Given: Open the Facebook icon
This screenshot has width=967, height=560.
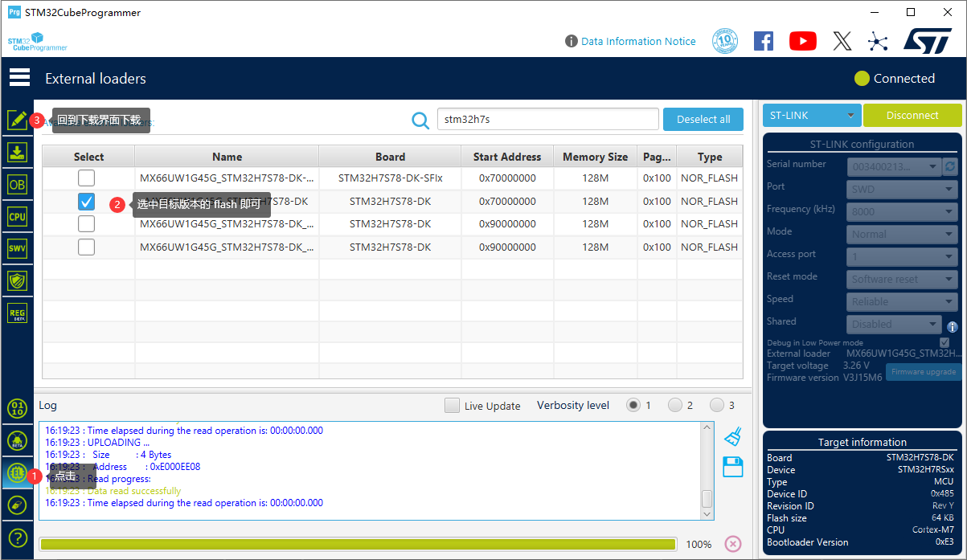Looking at the screenshot, I should 763,41.
